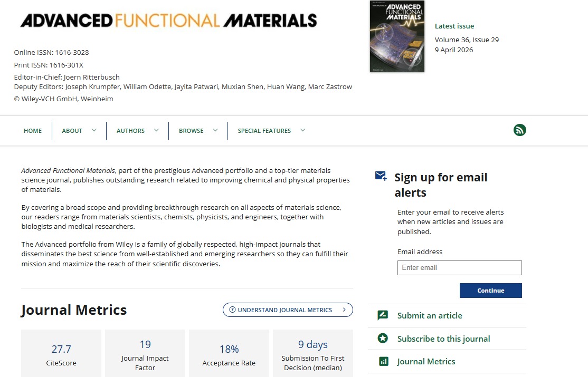Viewport: 588px width, 377px height.
Task: Select the 27.7 CiteScore metric tile
Action: [x=61, y=354]
